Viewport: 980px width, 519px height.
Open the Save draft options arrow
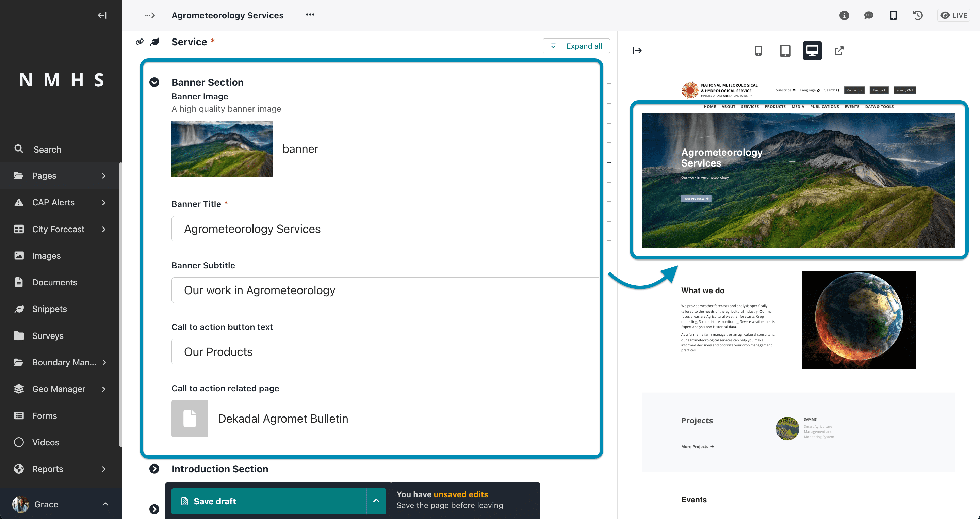[376, 501]
